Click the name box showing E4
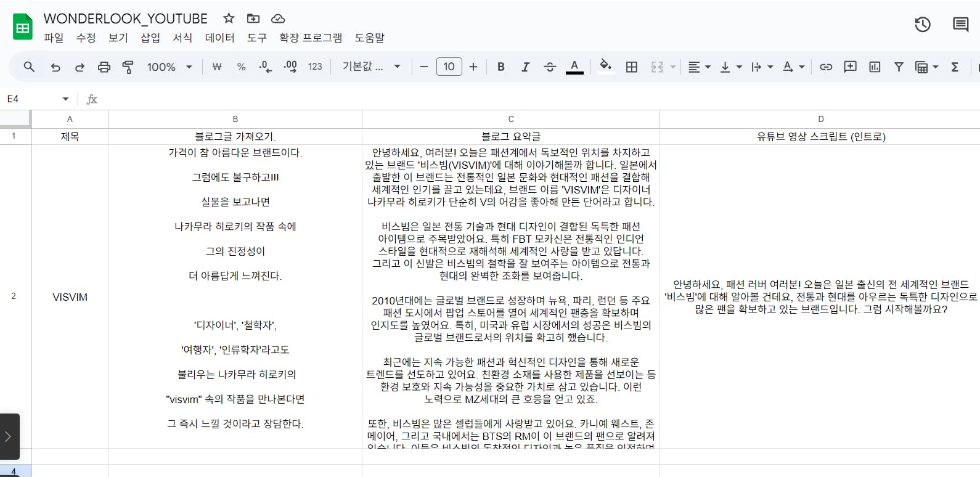980x477 pixels. click(x=31, y=99)
